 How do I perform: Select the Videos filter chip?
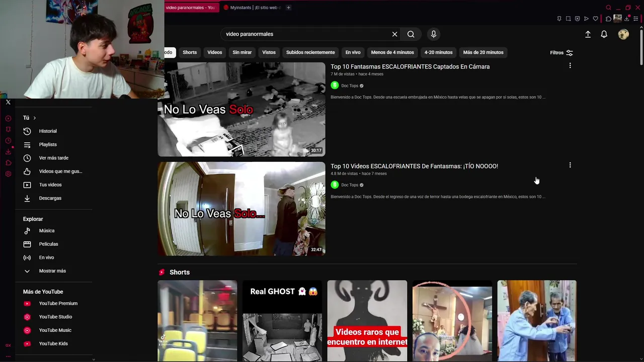[215, 52]
